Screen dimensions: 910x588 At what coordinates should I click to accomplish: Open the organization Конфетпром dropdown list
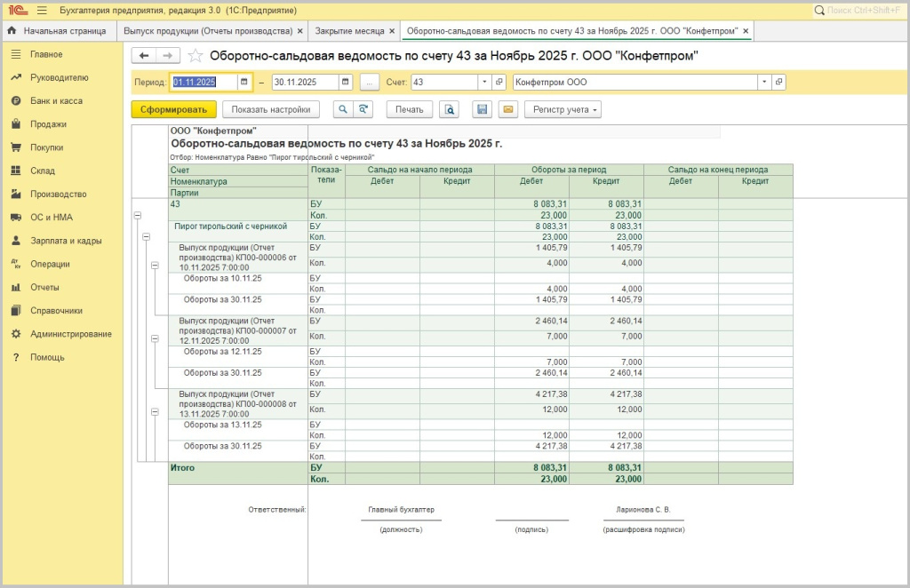pyautogui.click(x=763, y=82)
